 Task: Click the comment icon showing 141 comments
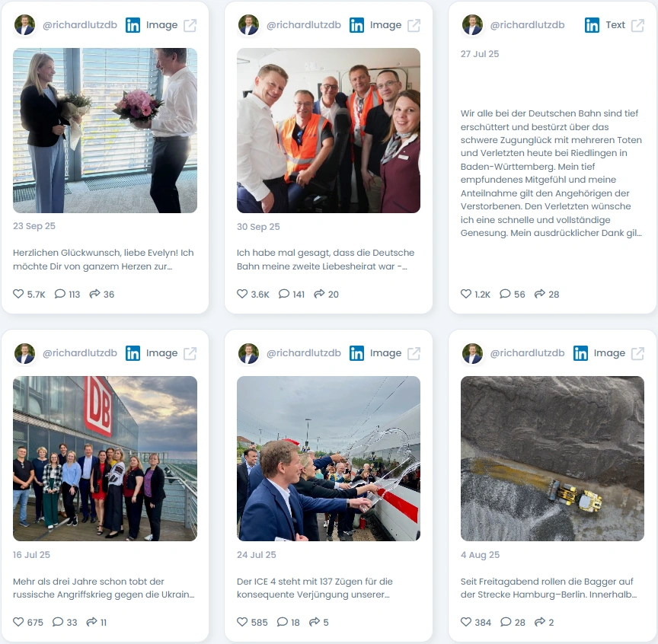[x=284, y=294]
